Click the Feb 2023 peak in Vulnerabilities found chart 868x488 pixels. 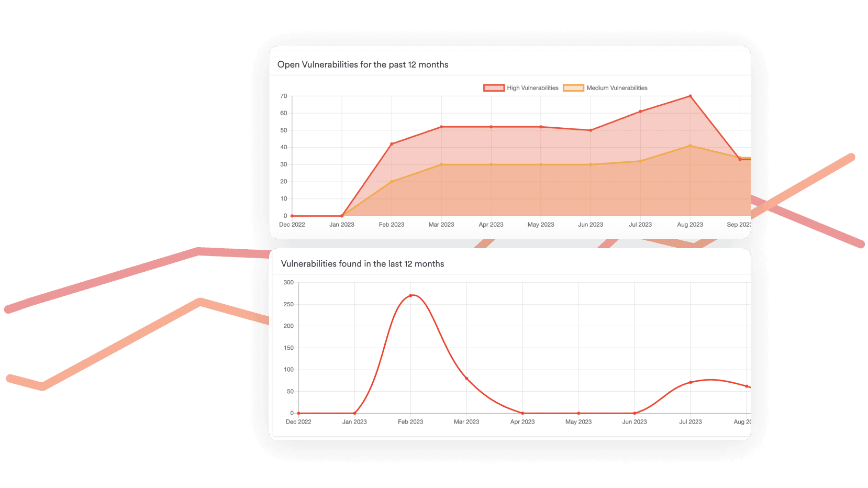[x=410, y=295]
